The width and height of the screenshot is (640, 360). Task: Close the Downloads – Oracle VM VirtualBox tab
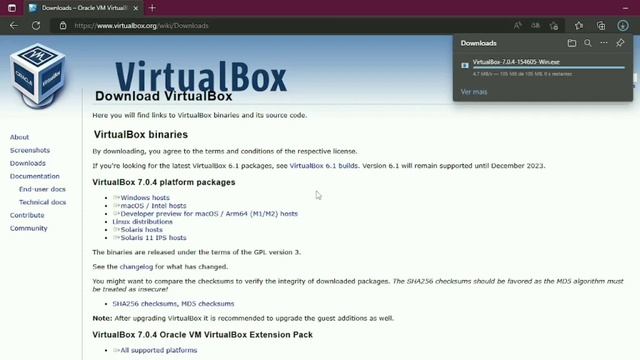[x=136, y=8]
